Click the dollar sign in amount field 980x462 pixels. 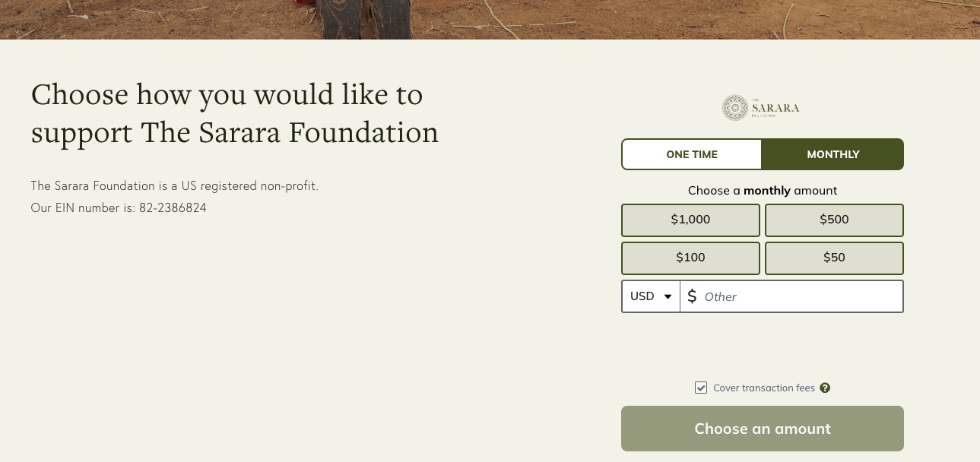pyautogui.click(x=692, y=297)
